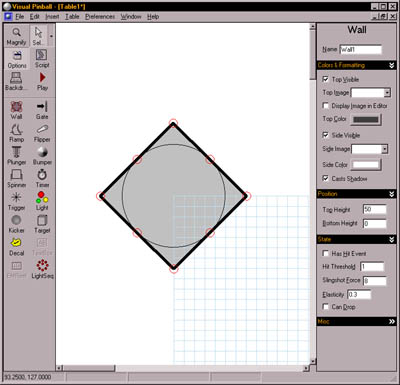400x385 pixels.
Task: Expand the Misc section
Action: click(x=392, y=322)
